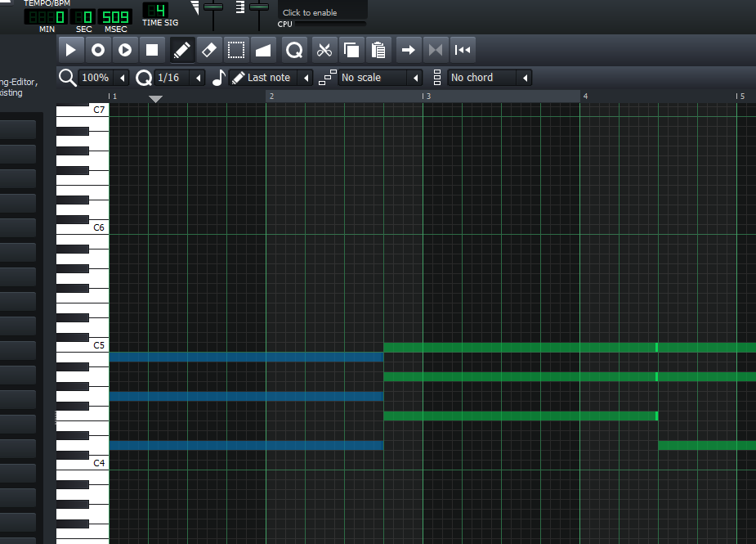
Task: Click bar 4 on the timeline ruler
Action: [x=585, y=96]
